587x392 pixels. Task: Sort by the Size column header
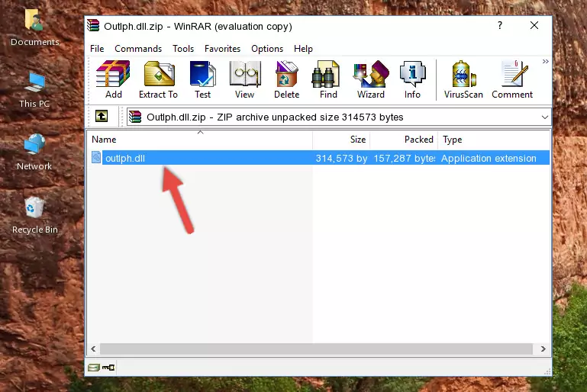point(341,140)
